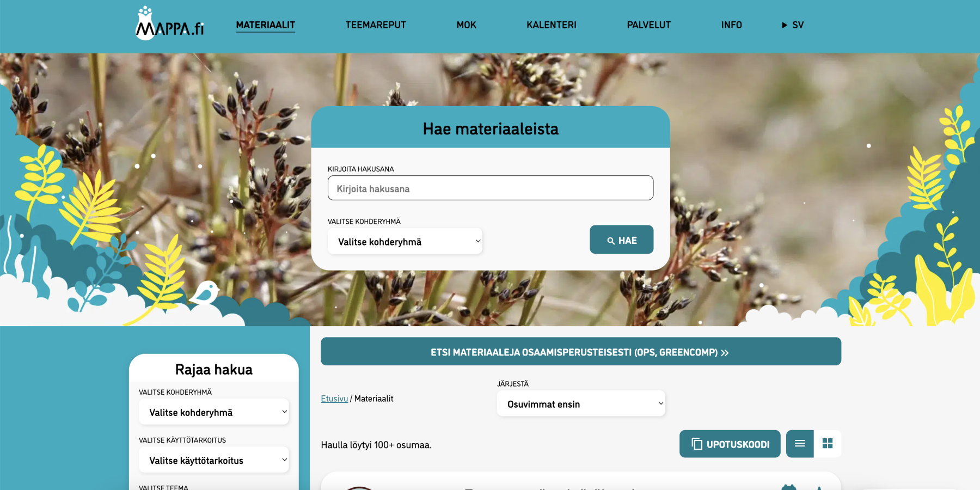Open the hero Valitse kohderyhmä dropdown

click(x=405, y=241)
